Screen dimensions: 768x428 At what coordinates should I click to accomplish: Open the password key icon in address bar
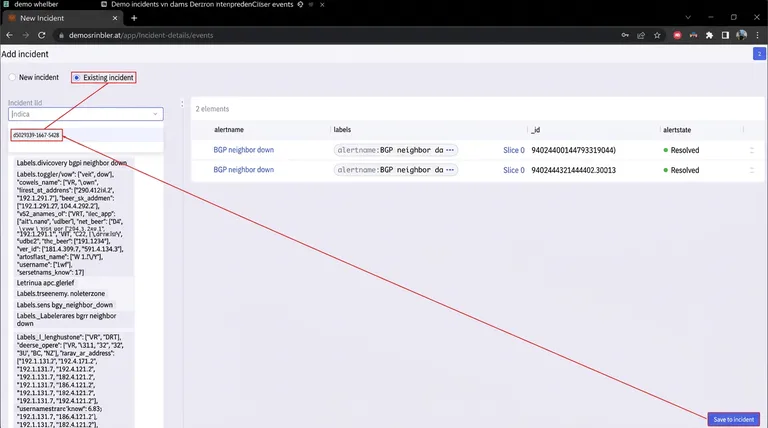pyautogui.click(x=625, y=35)
